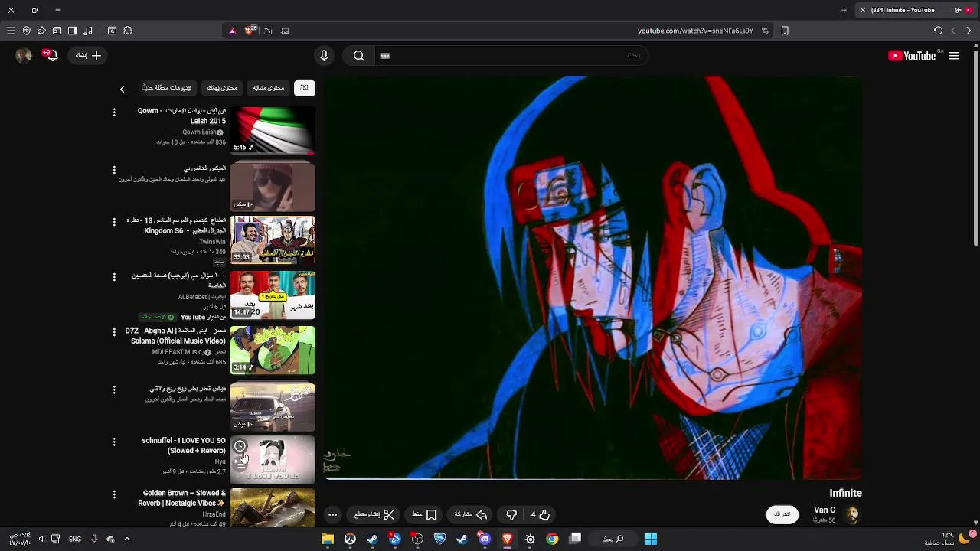Open options menu for ALBatabet video
This screenshot has width=980, height=551.
(114, 277)
